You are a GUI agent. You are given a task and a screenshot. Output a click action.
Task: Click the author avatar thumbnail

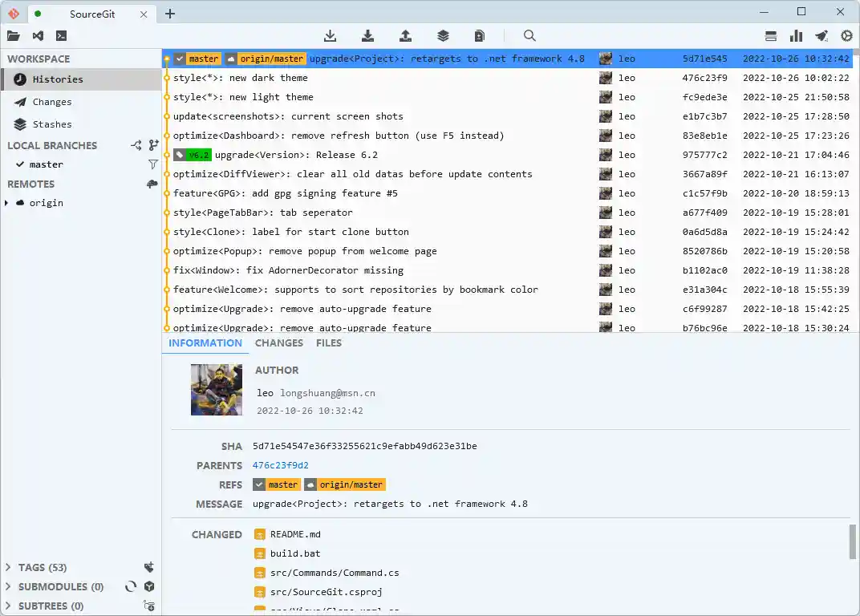pos(217,390)
